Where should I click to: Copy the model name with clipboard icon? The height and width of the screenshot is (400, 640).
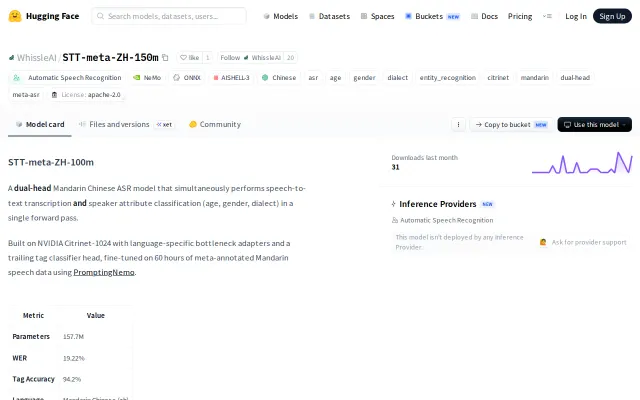pos(165,58)
